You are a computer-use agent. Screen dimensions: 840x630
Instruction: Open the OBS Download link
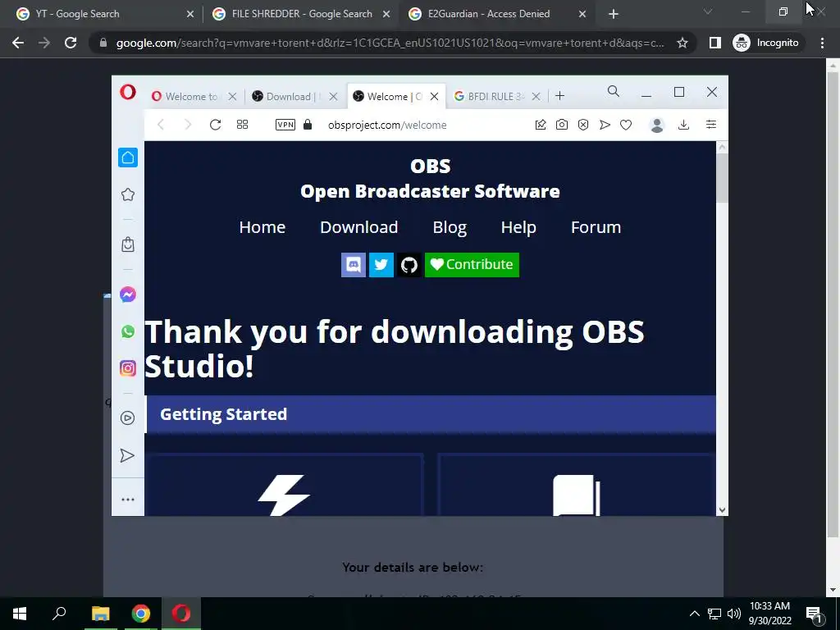[x=359, y=227]
